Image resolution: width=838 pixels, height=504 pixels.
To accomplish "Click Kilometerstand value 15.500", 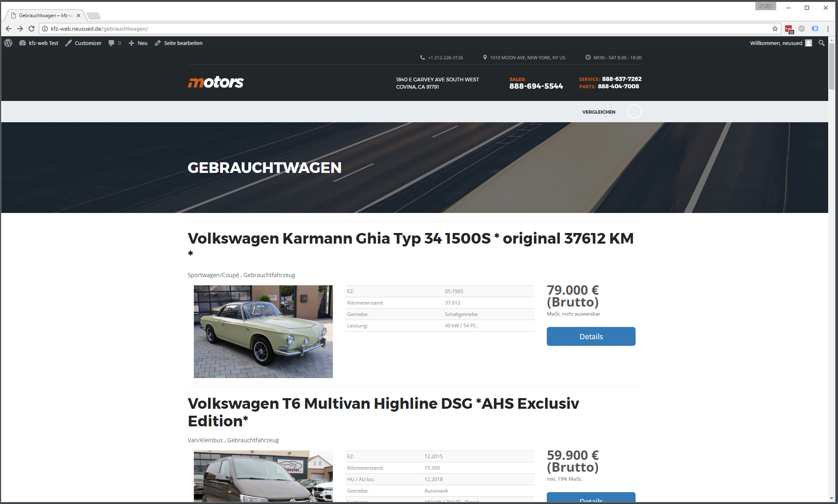I will pos(432,468).
